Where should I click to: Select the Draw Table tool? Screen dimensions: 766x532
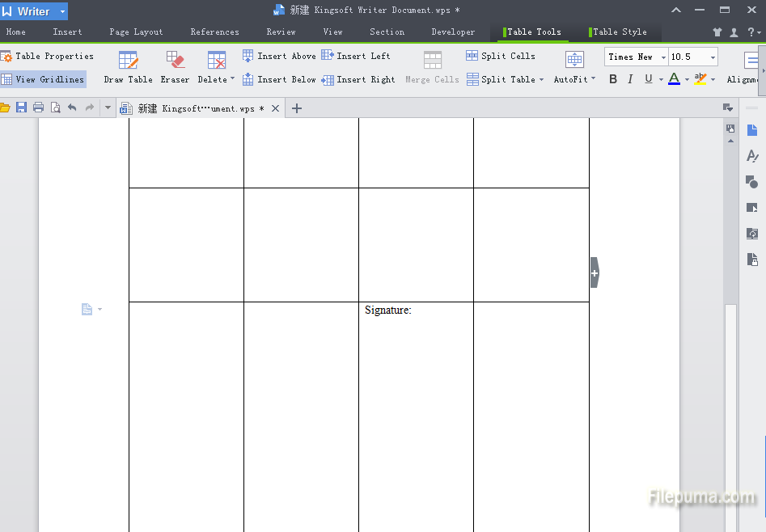tap(128, 67)
